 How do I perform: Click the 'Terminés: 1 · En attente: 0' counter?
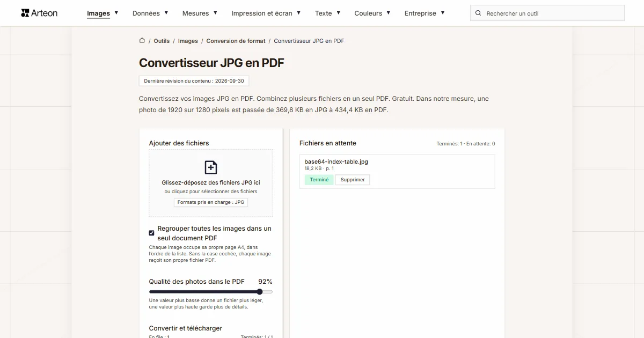pos(466,144)
